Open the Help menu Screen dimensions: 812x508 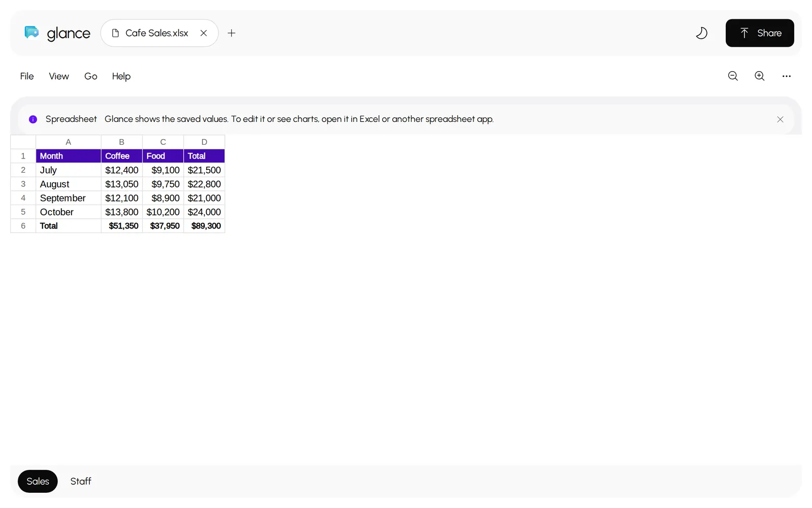click(121, 76)
